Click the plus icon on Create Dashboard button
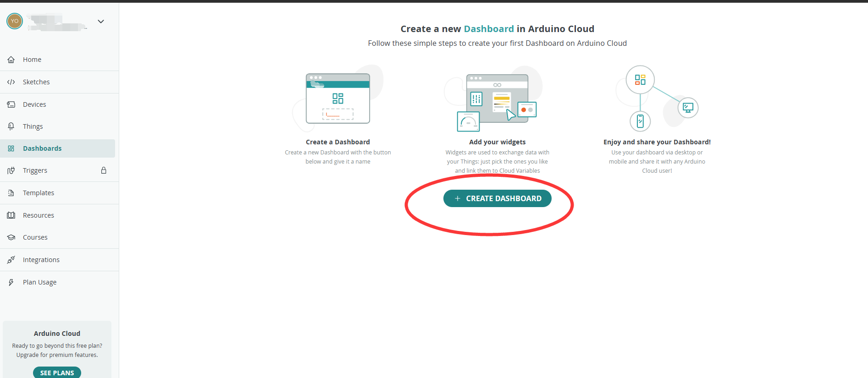 pyautogui.click(x=457, y=198)
